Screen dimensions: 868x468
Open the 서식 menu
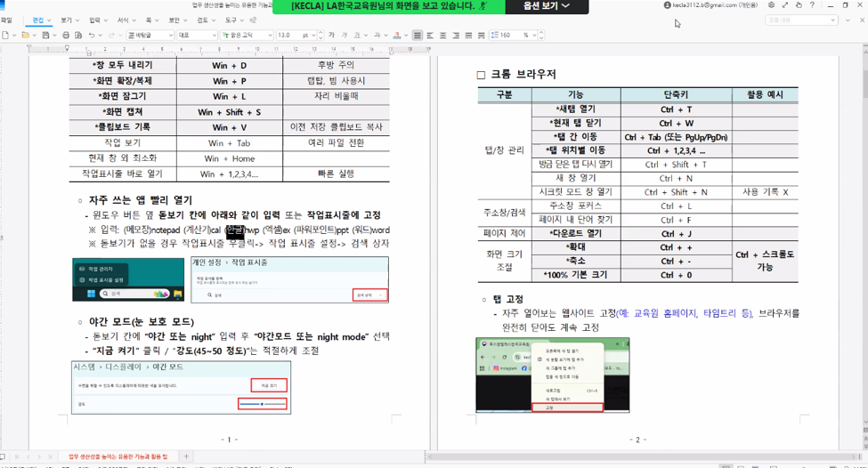tap(123, 20)
